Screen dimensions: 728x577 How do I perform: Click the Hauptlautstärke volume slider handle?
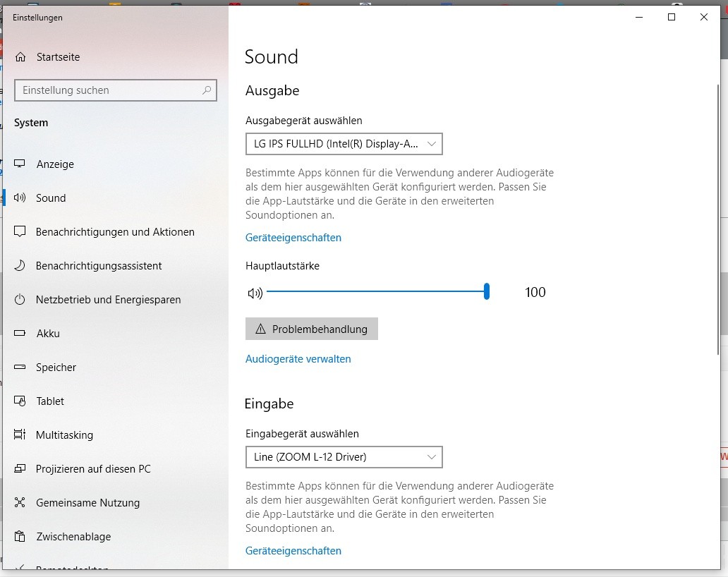pos(487,292)
